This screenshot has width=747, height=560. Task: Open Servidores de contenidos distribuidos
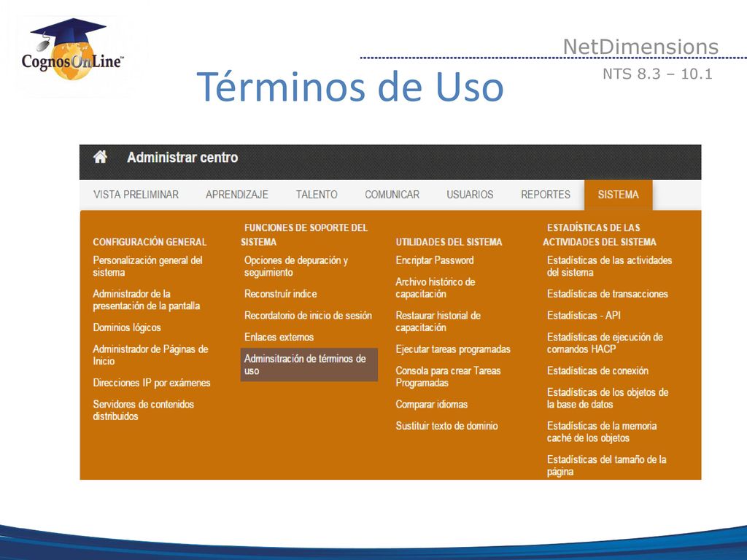[x=144, y=410]
